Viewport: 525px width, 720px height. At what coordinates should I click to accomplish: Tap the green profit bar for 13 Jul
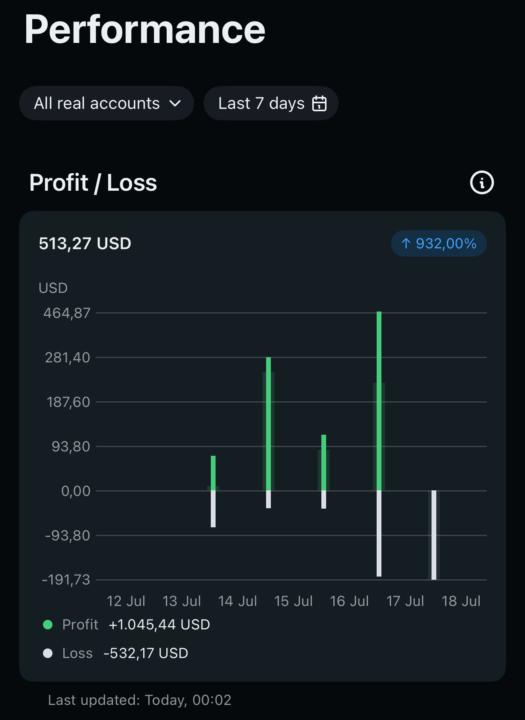coord(213,473)
